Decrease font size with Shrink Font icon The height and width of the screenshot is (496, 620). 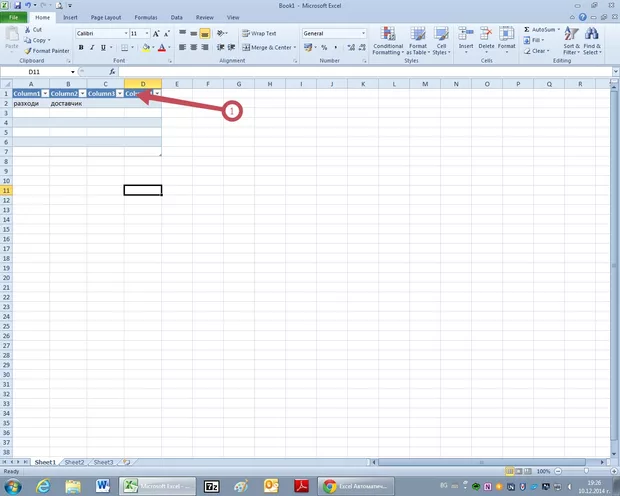pyautogui.click(x=167, y=34)
